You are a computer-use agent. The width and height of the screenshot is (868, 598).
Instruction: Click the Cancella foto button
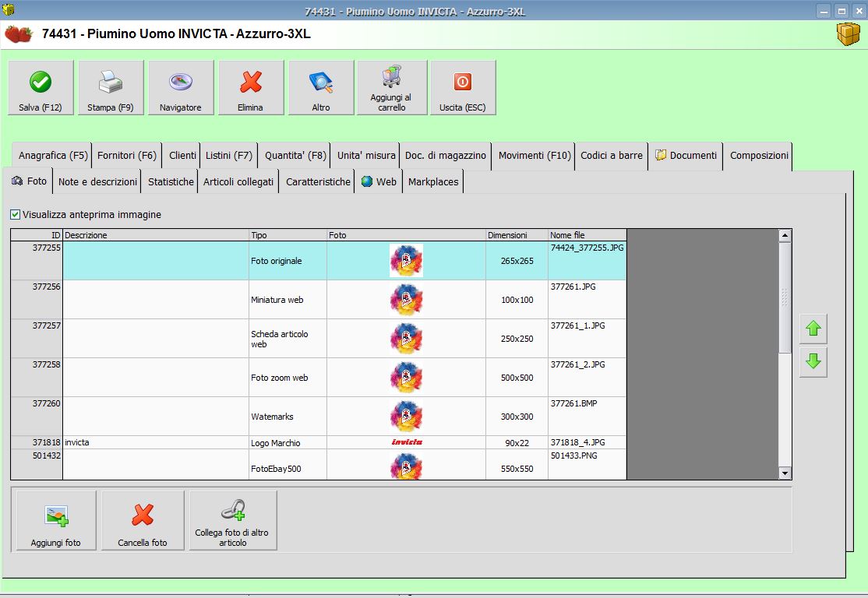[143, 521]
